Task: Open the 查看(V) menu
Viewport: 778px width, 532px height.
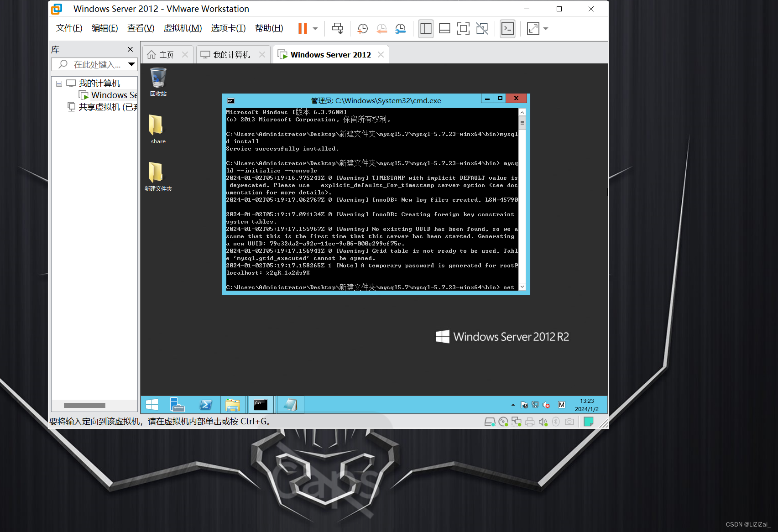Action: click(x=141, y=28)
